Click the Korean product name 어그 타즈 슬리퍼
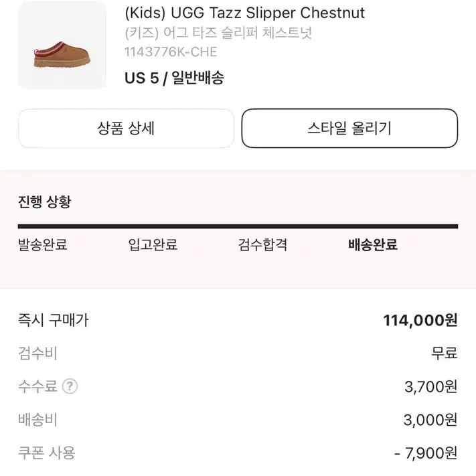The height and width of the screenshot is (476, 476). coord(212,33)
